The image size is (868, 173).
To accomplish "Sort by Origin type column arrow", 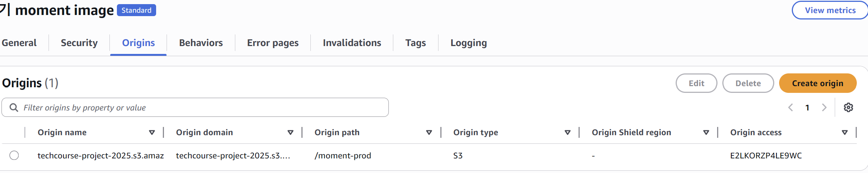I will pos(567,133).
